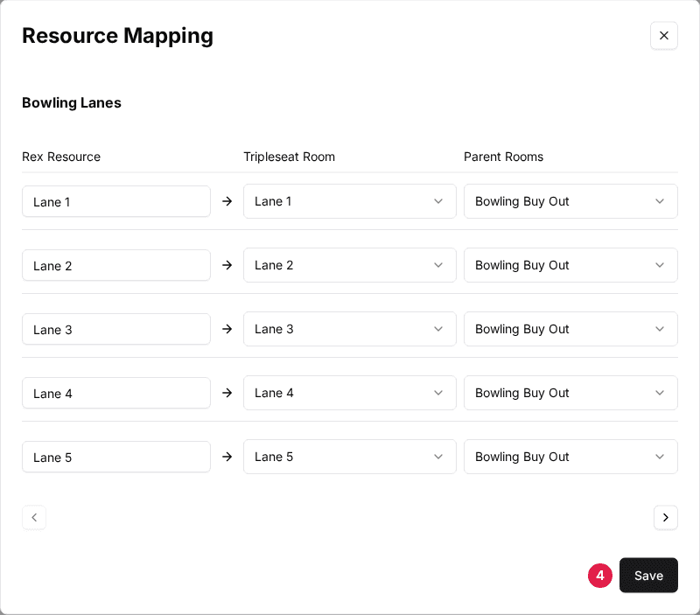Go to next page of mappings

(666, 517)
